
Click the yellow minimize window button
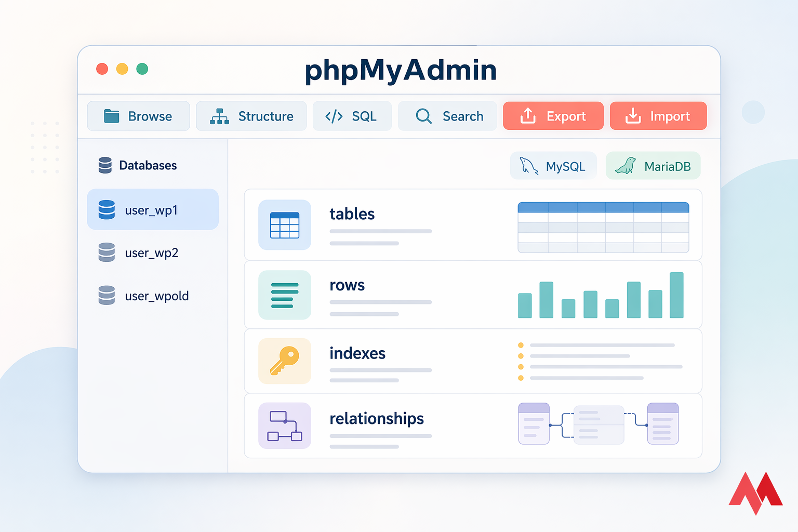pyautogui.click(x=122, y=69)
